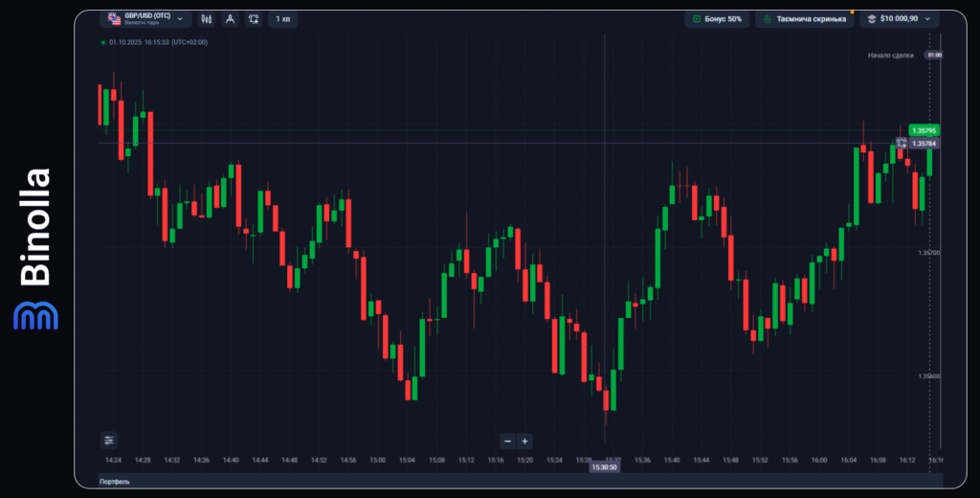Open the candlestick chart type selector

(205, 19)
